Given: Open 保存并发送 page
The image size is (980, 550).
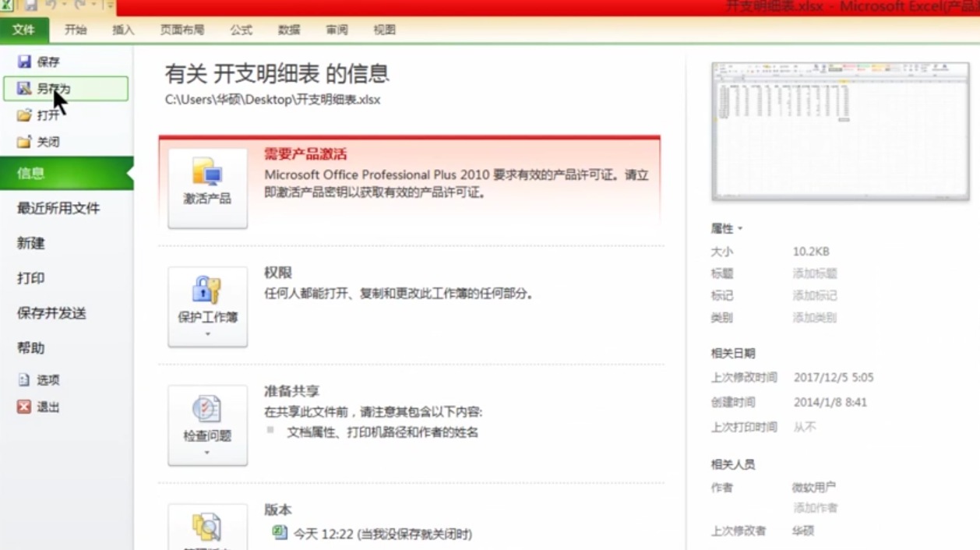Looking at the screenshot, I should point(51,313).
